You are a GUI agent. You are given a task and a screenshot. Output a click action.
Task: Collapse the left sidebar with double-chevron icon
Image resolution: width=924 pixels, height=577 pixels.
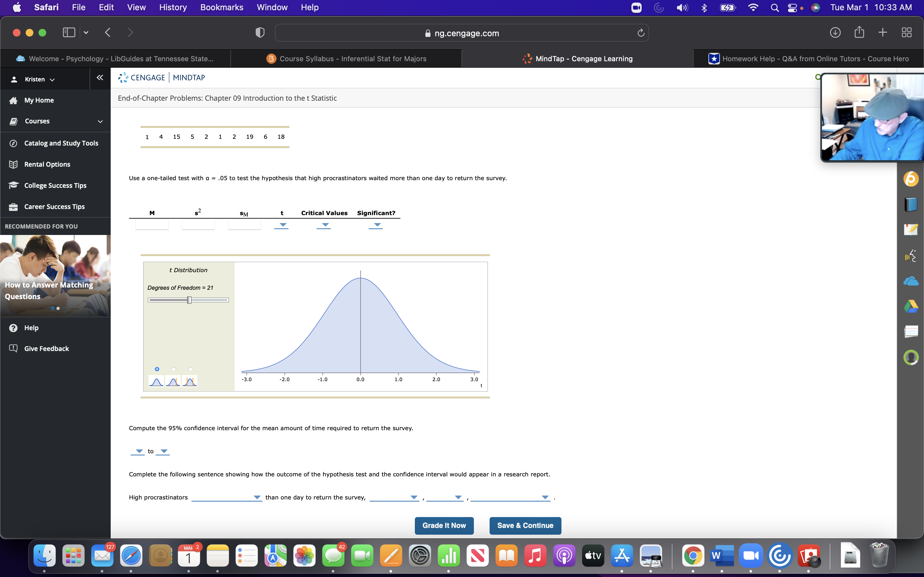(x=100, y=78)
